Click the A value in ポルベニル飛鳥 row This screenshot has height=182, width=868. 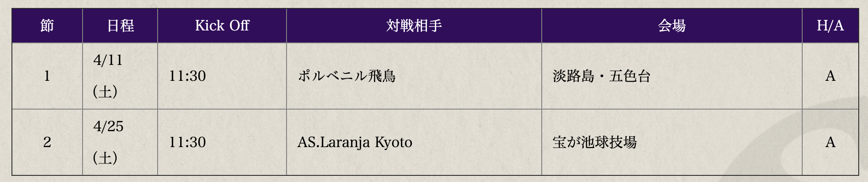click(x=830, y=76)
